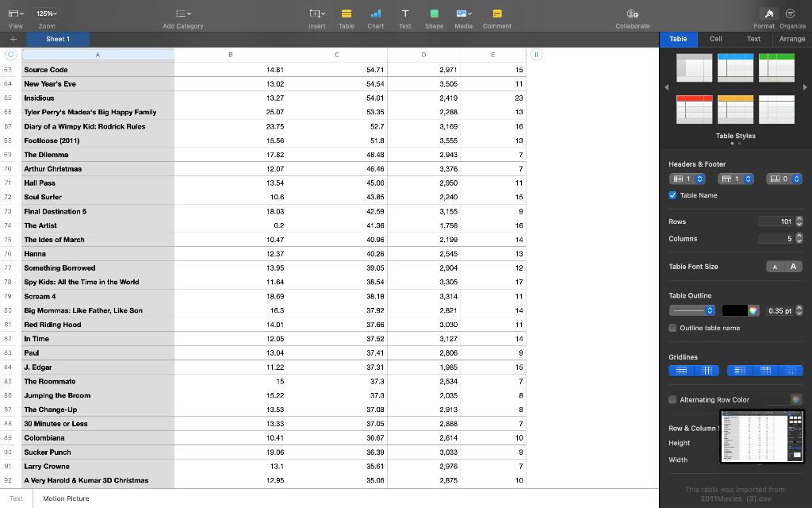Open the screenshot preview thumbnail
Viewport: 812px width, 508px height.
762,436
